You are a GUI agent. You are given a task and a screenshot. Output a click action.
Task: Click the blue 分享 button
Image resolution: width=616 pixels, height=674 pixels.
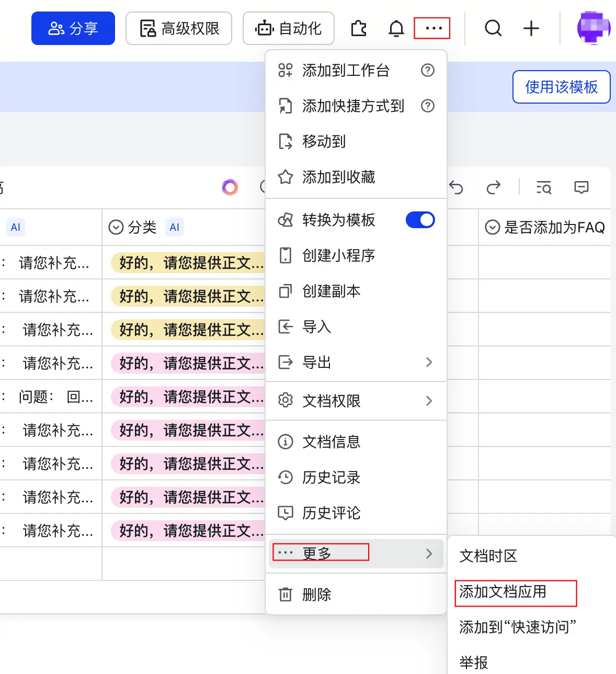[73, 28]
